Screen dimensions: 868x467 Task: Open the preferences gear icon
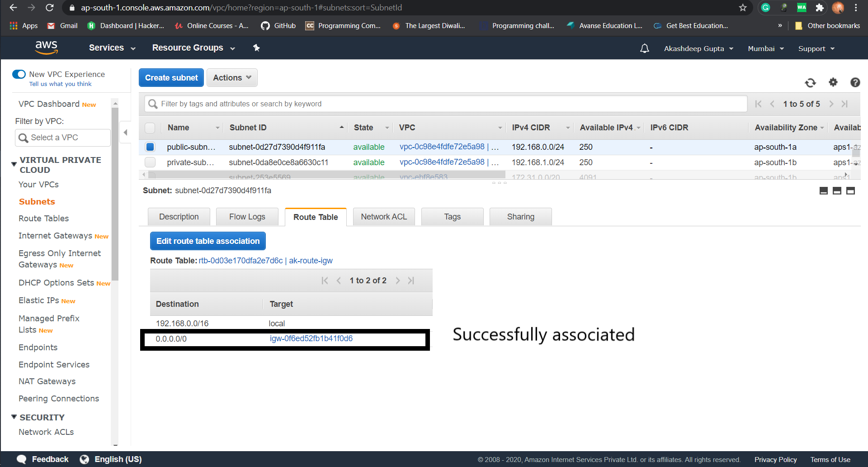pyautogui.click(x=833, y=83)
